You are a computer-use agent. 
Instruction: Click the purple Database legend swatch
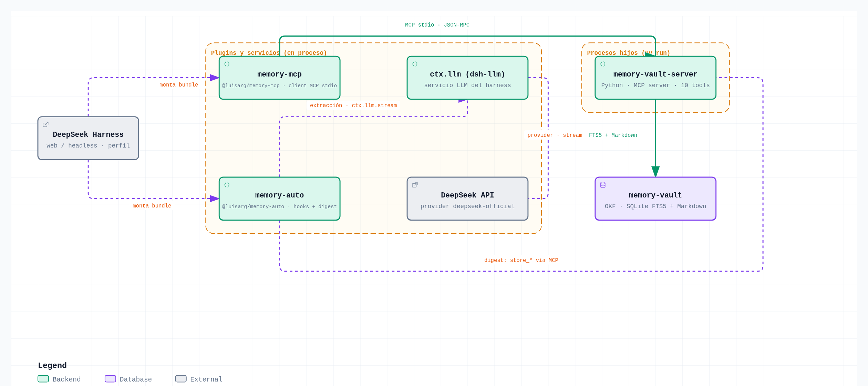pyautogui.click(x=110, y=379)
